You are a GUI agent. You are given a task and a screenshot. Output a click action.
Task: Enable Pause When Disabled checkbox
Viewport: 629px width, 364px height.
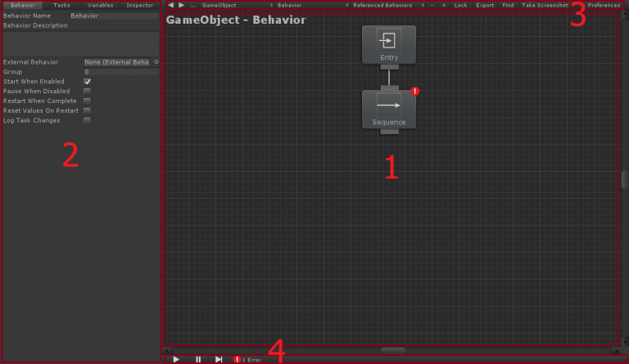[x=87, y=92]
